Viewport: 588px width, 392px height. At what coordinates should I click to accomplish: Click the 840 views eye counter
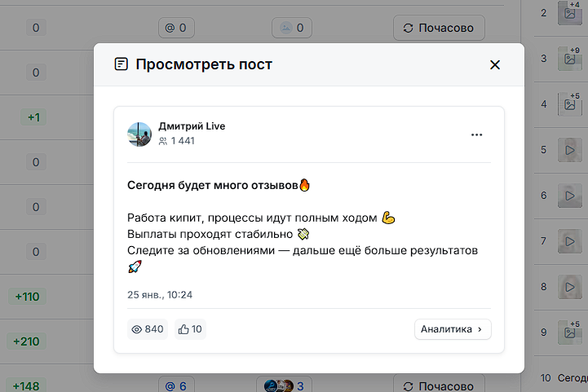[147, 329]
